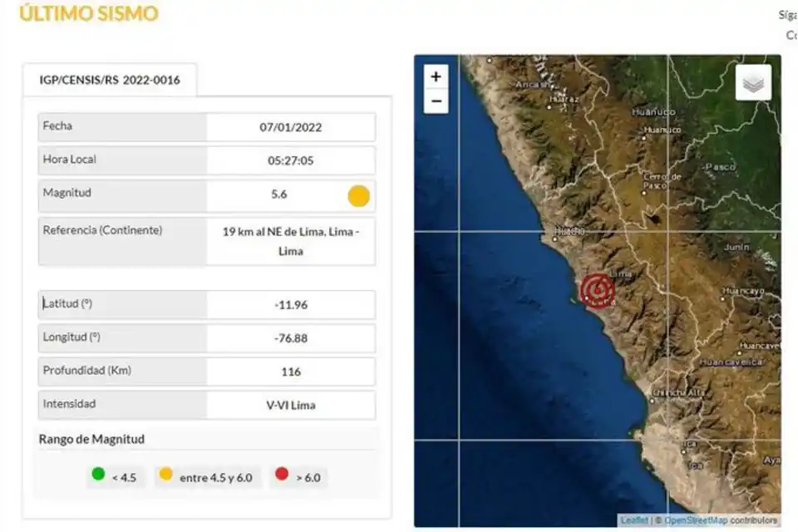This screenshot has width=798, height=532.
Task: Select the Latitud value field showing -11.96
Action: pyautogui.click(x=290, y=303)
